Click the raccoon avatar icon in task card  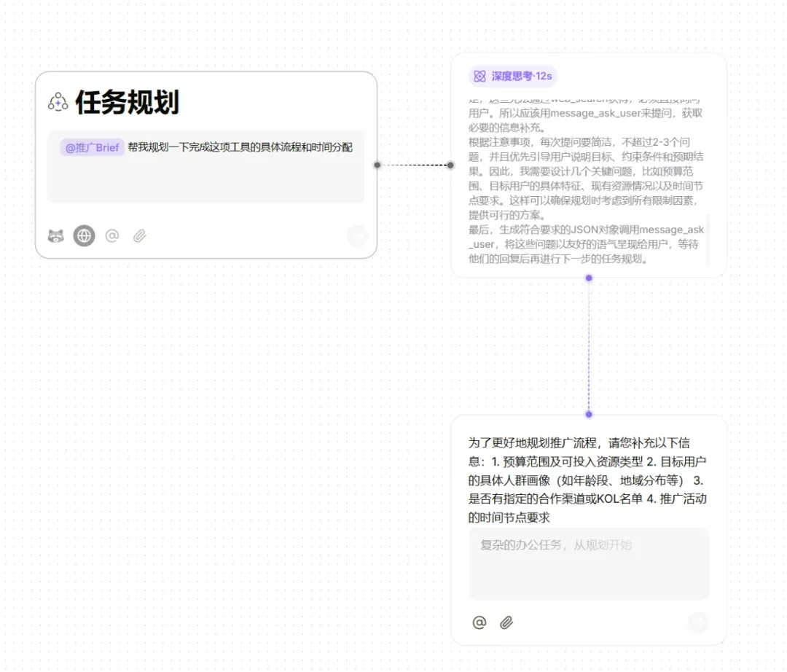coord(55,235)
